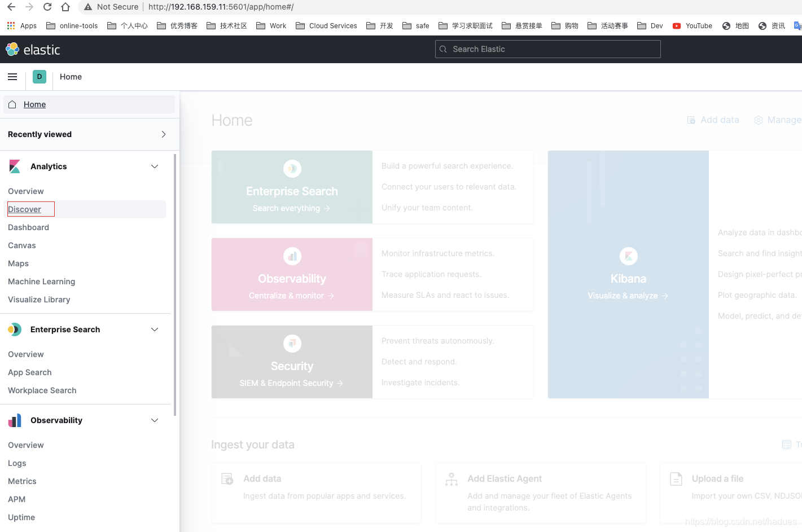
Task: Click the Not Secure warning icon
Action: (x=88, y=7)
